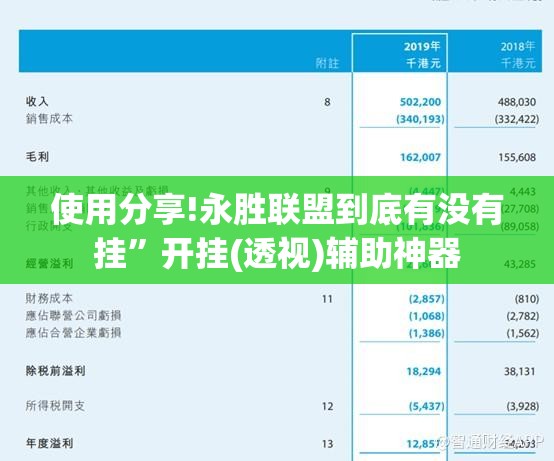Select the (810) finance cost value
Viewport: 554px width, 461px height.
[x=527, y=299]
